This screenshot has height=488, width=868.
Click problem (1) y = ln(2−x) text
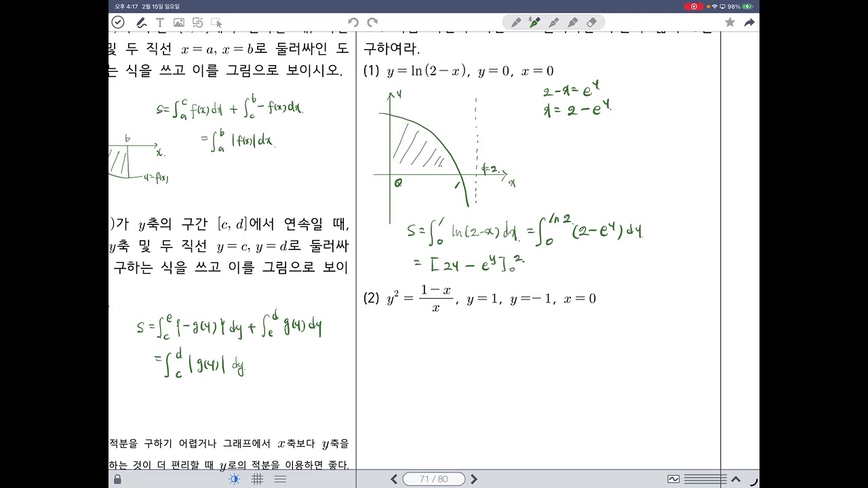pos(458,70)
